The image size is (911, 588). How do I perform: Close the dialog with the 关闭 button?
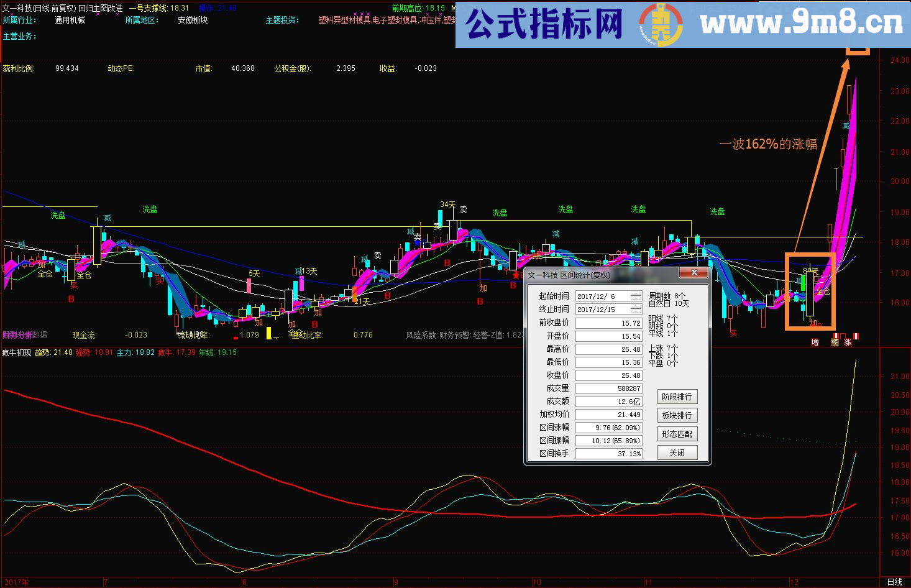677,452
